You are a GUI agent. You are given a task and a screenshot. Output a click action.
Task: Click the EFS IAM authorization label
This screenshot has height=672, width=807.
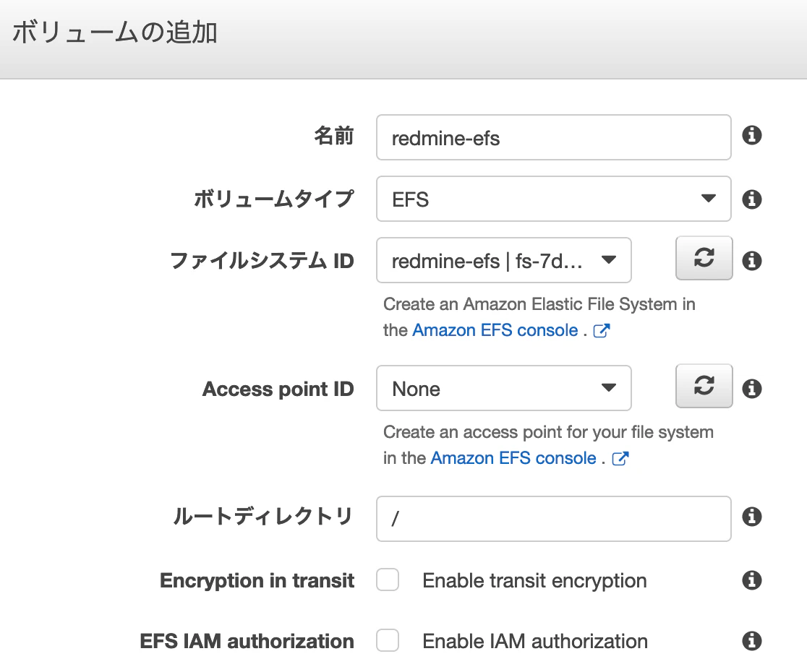[x=247, y=642]
